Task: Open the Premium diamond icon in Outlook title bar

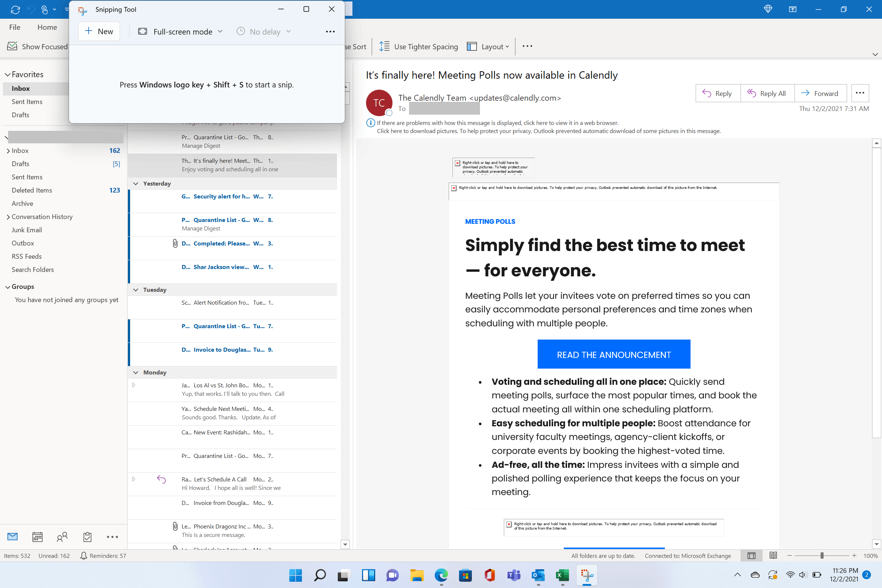Action: [768, 9]
